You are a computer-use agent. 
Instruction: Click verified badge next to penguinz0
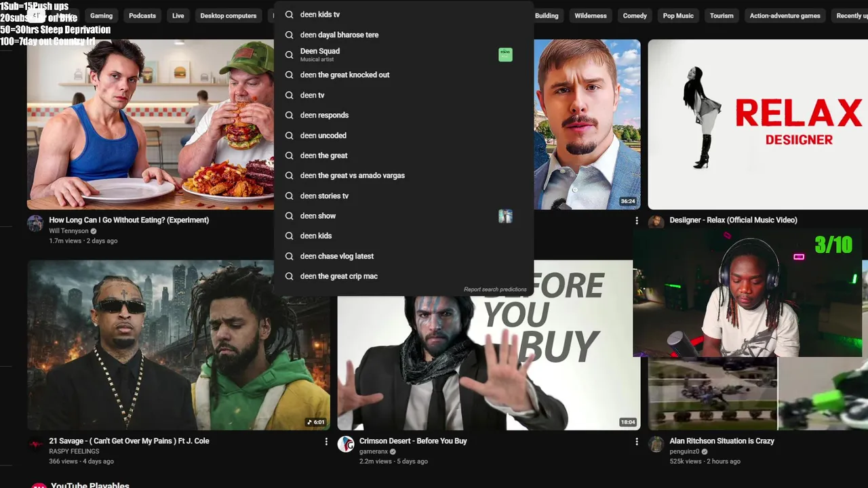point(705,451)
